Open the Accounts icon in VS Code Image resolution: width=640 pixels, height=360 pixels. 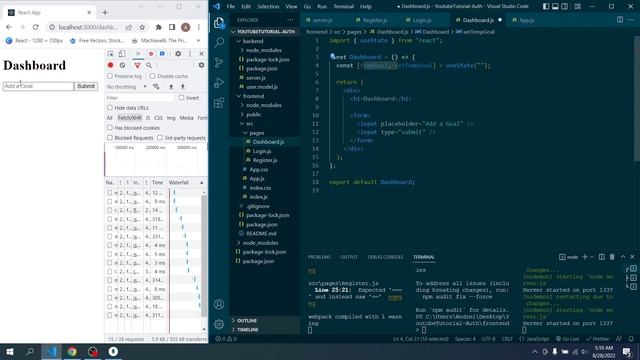pos(219,304)
